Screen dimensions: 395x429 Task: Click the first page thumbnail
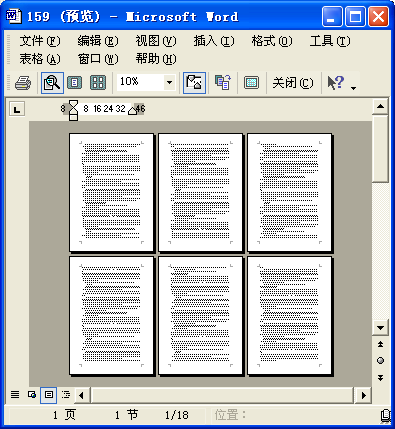112,192
